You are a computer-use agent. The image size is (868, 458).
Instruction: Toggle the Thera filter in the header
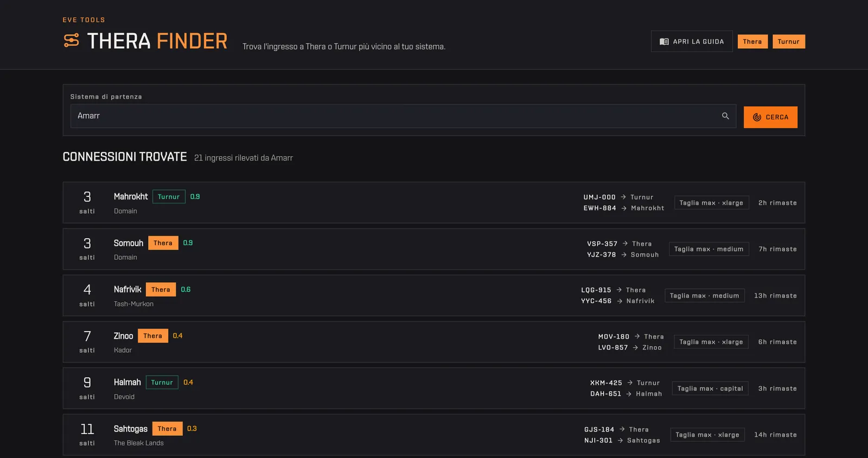click(752, 42)
